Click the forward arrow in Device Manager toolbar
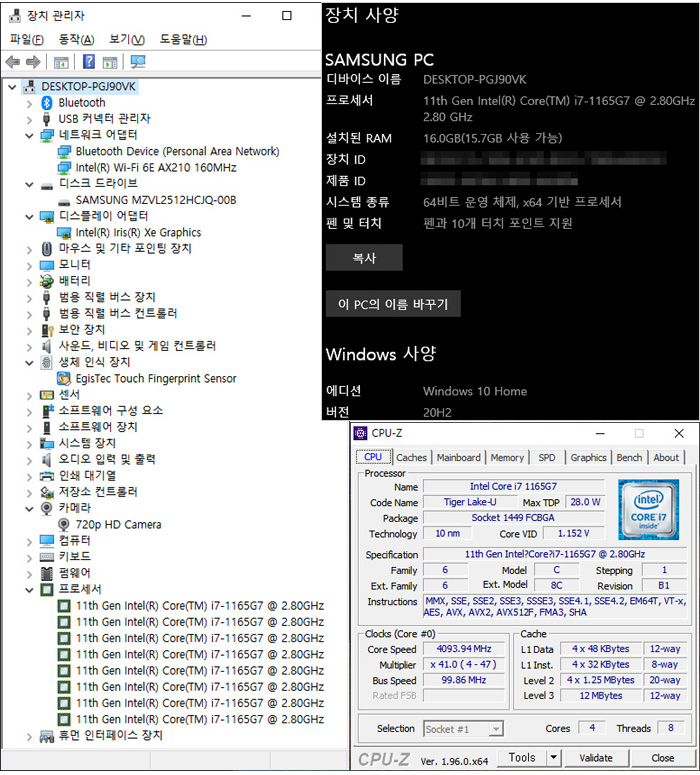Screen dimensions: 700x775 pyautogui.click(x=33, y=62)
